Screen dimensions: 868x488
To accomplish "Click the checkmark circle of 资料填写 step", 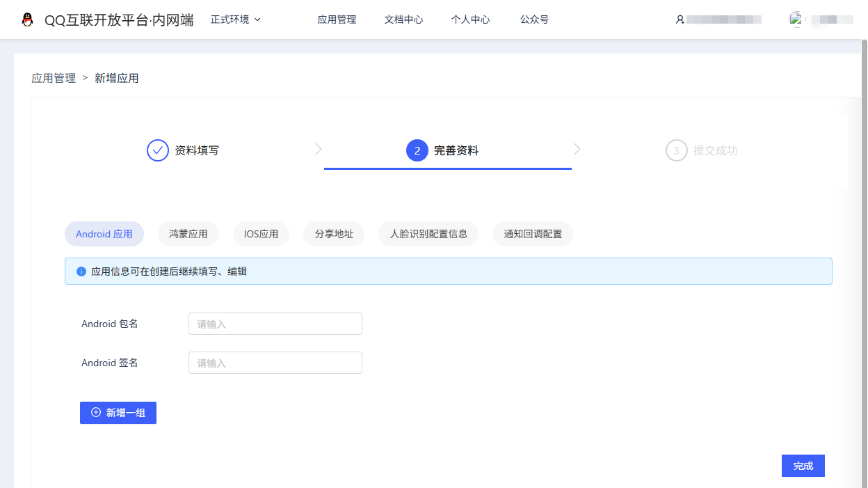I will [x=158, y=150].
